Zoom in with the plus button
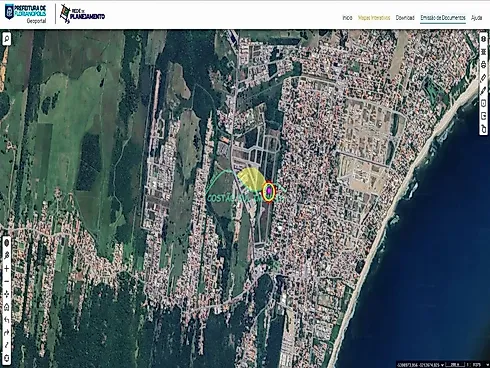The height and width of the screenshot is (368, 490). click(x=6, y=269)
